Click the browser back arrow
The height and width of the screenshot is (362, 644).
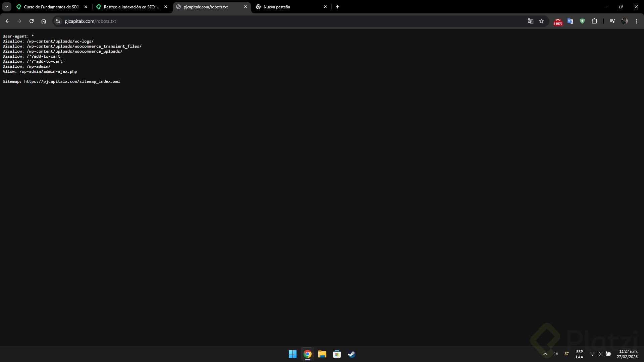pos(7,21)
